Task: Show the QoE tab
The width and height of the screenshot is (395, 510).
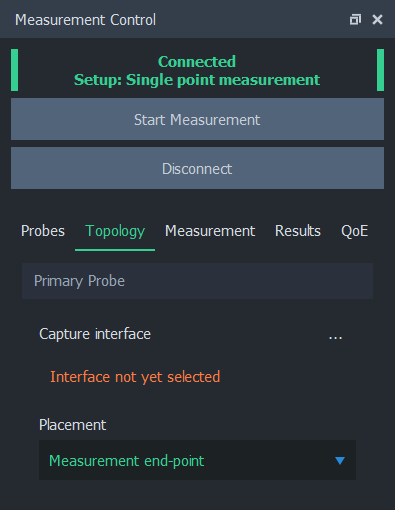Action: pos(354,231)
